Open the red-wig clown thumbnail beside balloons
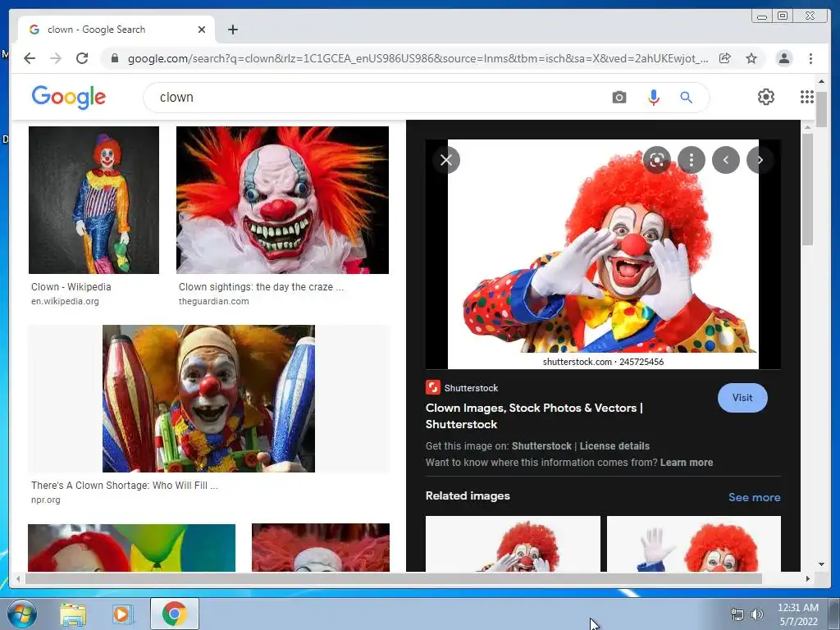This screenshot has height=630, width=840. (x=321, y=547)
